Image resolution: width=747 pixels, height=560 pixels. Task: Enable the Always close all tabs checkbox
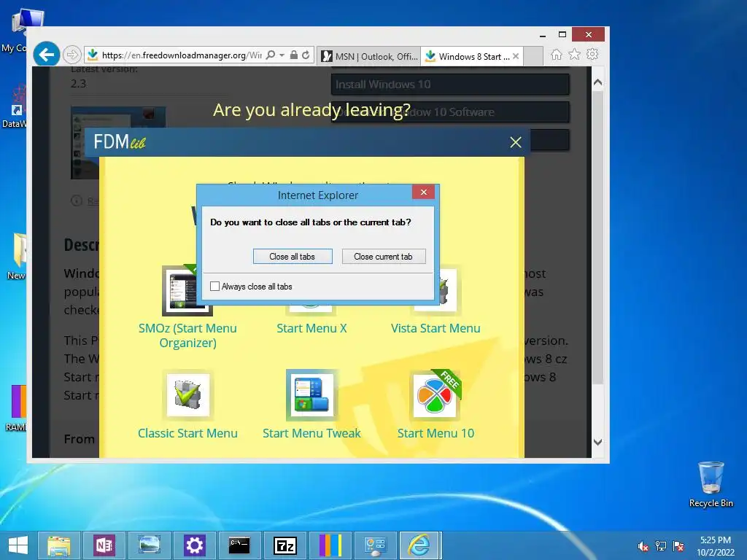pyautogui.click(x=215, y=286)
